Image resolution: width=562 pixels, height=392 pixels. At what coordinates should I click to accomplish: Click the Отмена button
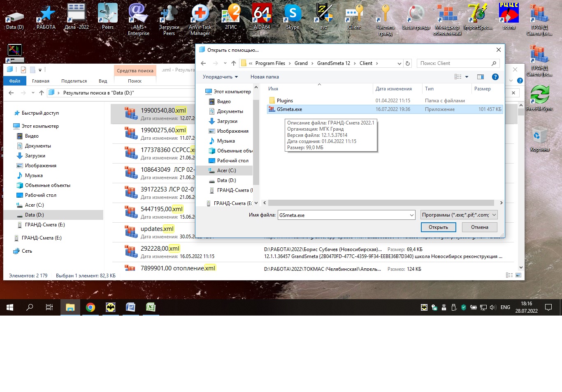point(479,227)
